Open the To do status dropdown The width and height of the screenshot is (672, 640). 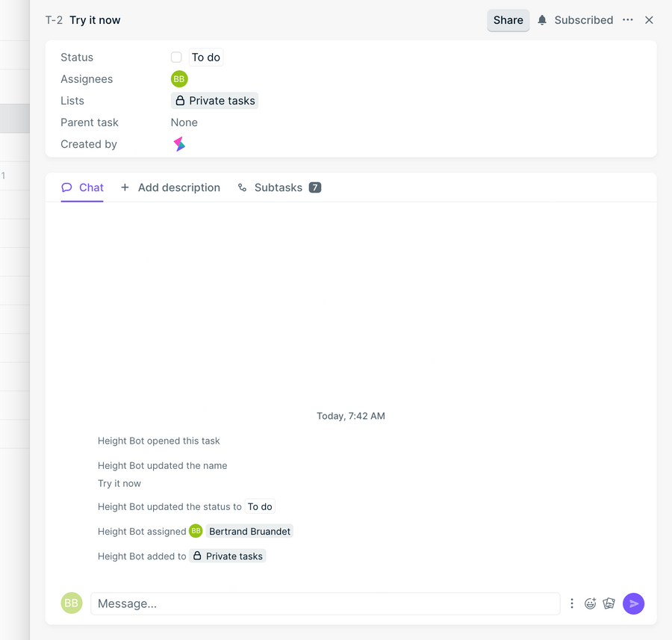tap(205, 57)
